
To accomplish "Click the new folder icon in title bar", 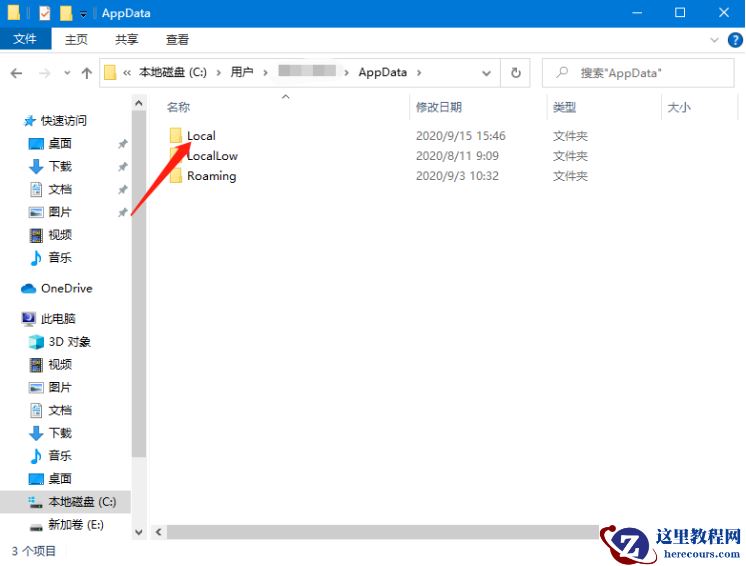I will [66, 13].
